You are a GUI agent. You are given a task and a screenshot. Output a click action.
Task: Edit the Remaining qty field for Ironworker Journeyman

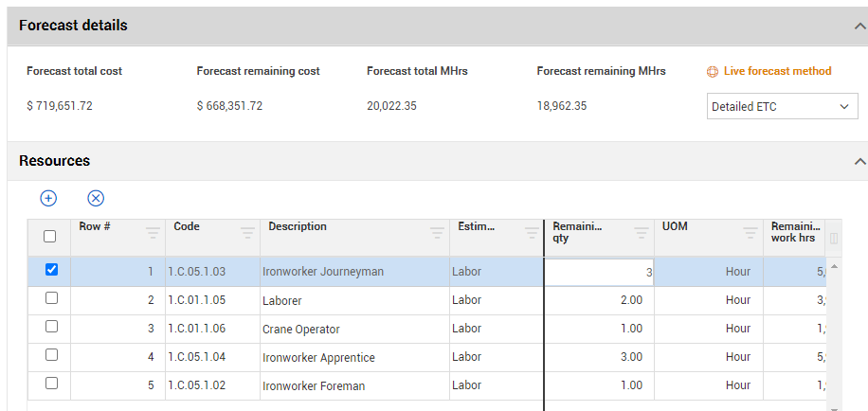599,272
